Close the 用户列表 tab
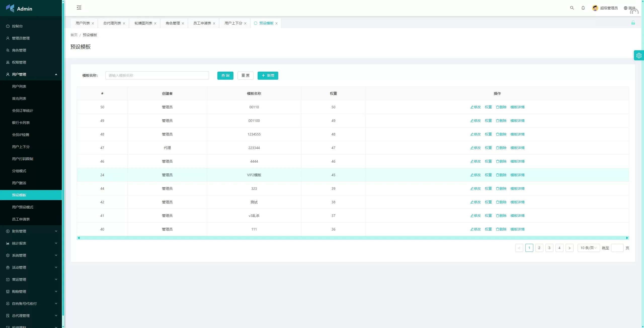The height and width of the screenshot is (328, 644). [x=93, y=23]
